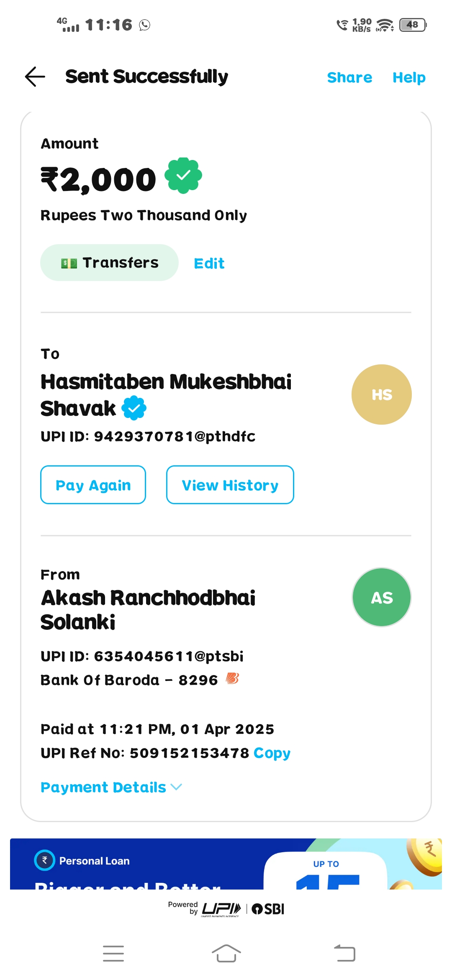
Task: Tap the Personal Loan rupee icon
Action: [x=45, y=860]
